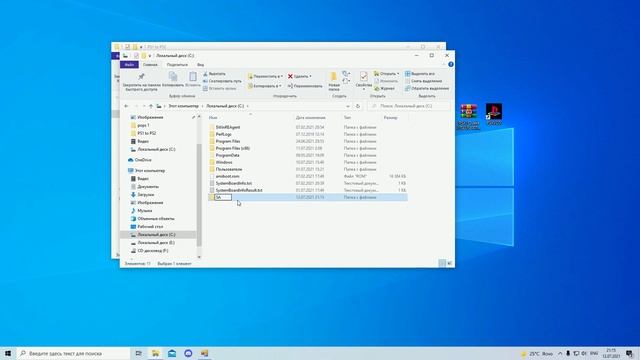Open Музыка in the navigation pane
Image resolution: width=640 pixels, height=360 pixels.
tap(144, 211)
